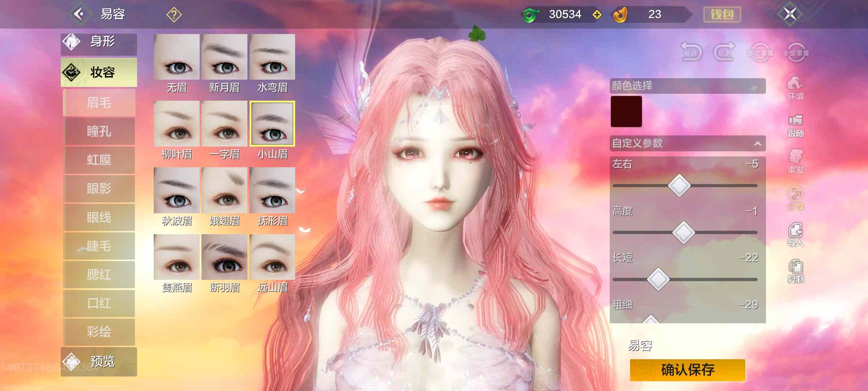Choose the 秋波眉 eyebrow style
Screen dimensions: 868x391
click(x=176, y=190)
